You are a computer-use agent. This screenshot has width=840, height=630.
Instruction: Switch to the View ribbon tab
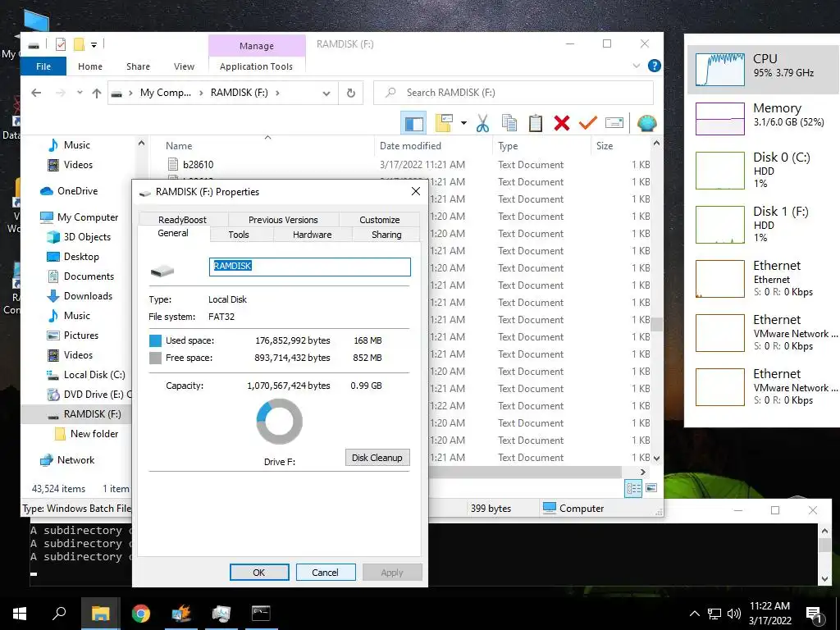(184, 66)
